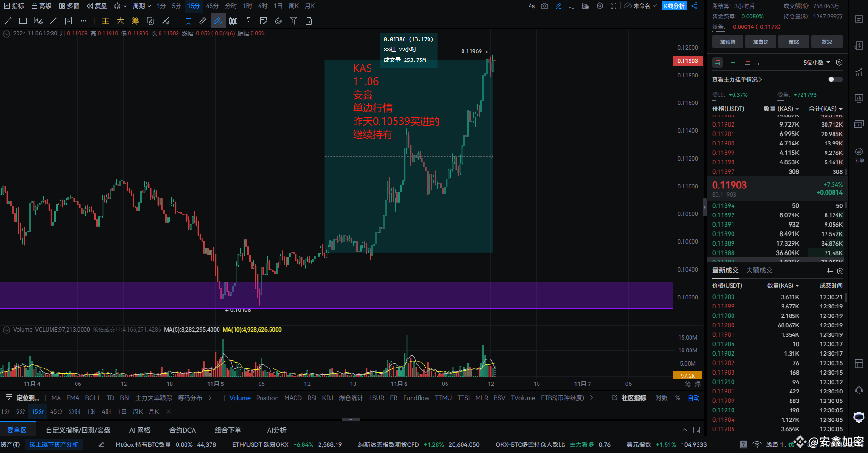The height and width of the screenshot is (453, 868).
Task: Select the MACD indicator tab
Action: 293,398
